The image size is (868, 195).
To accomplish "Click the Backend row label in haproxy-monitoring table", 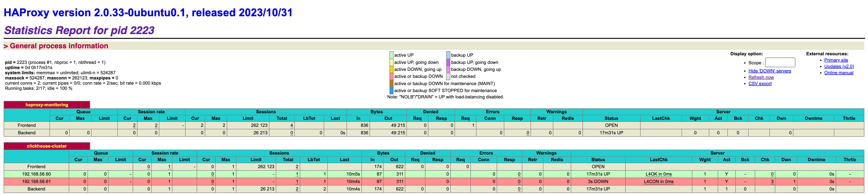I will coord(27,133).
